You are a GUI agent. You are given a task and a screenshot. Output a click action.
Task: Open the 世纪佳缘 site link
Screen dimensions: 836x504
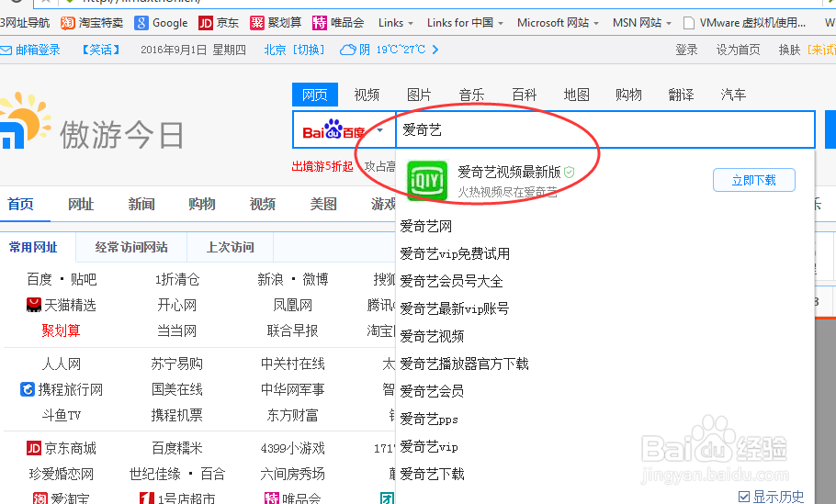pos(155,474)
